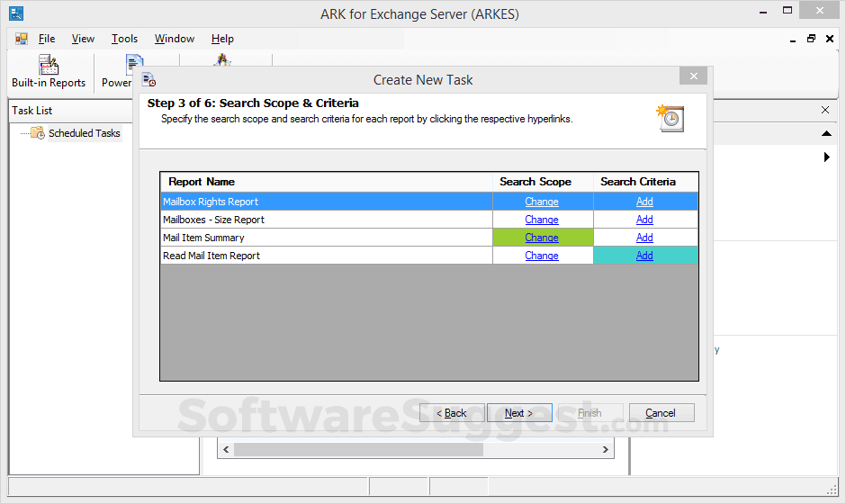Viewport: 846px width, 504px height.
Task: Change search scope for Mail Item Summary
Action: [x=542, y=238]
